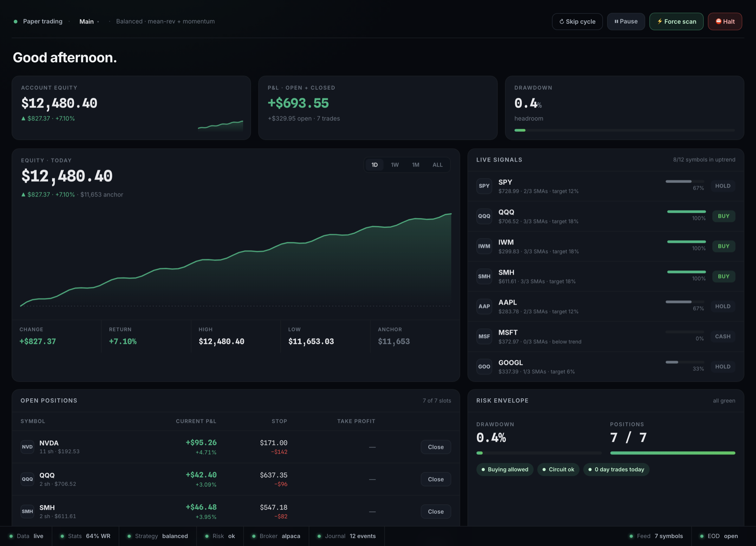
Task: Trigger a Force scan
Action: click(676, 21)
